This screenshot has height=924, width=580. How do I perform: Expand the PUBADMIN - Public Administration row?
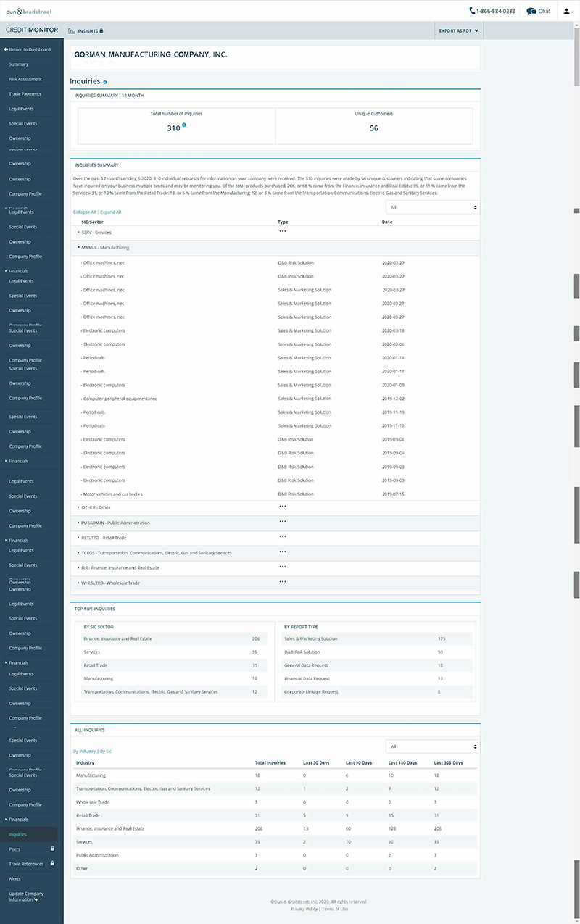(x=275, y=523)
